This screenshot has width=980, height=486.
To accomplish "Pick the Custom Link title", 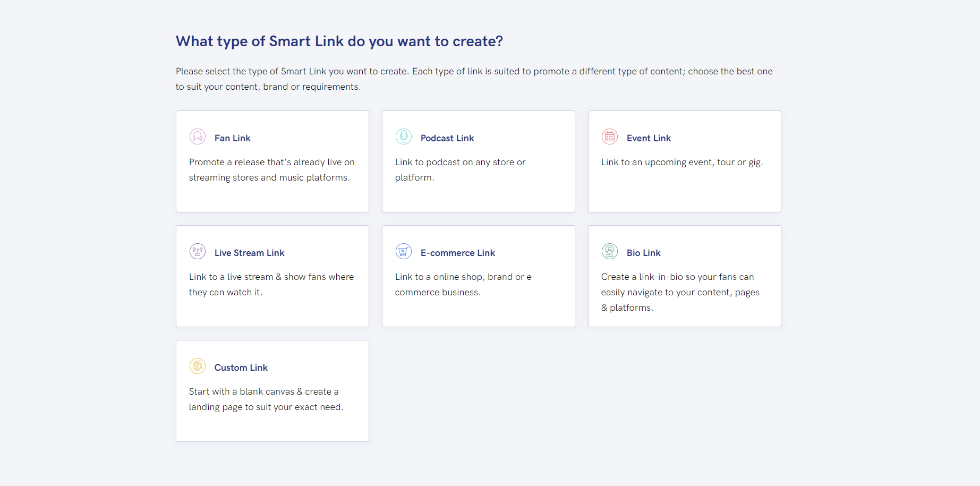I will (241, 368).
